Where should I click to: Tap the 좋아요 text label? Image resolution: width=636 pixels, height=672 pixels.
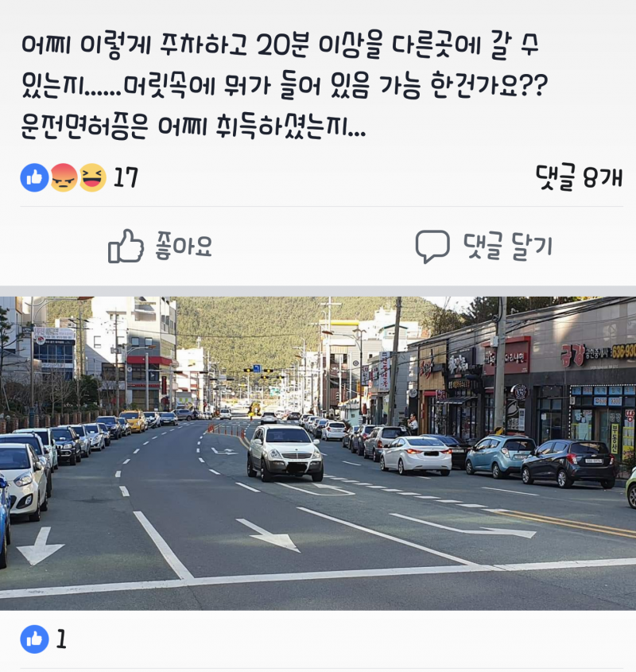tap(184, 246)
